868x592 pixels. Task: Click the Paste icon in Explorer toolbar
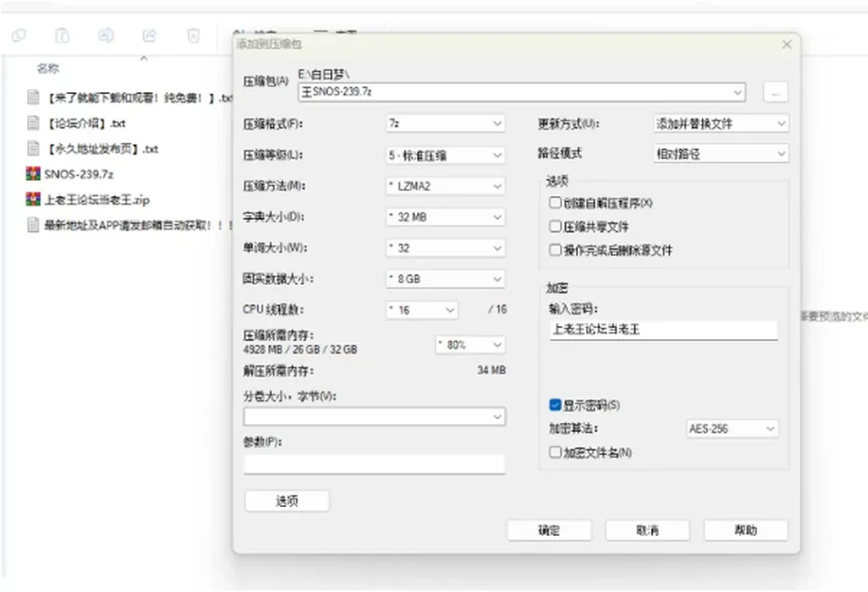point(62,36)
